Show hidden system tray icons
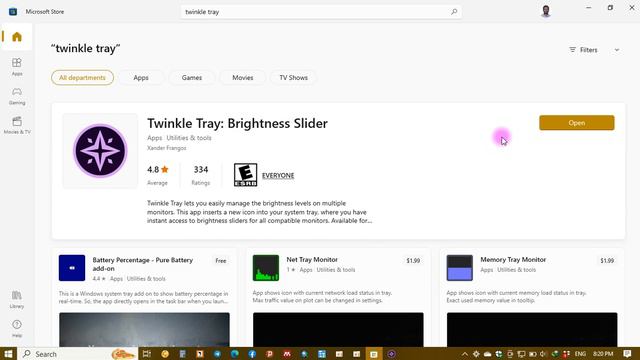Screen dimensions: 640x360 click(x=464, y=354)
